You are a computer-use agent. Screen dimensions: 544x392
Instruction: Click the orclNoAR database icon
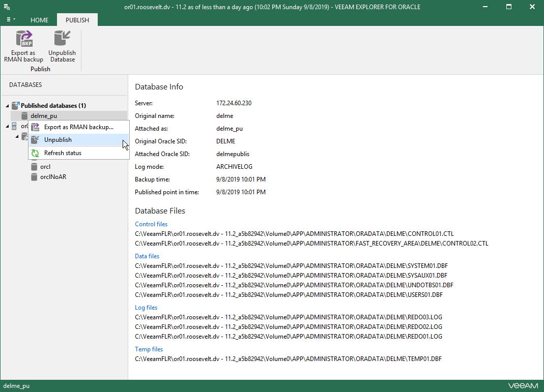(x=34, y=177)
